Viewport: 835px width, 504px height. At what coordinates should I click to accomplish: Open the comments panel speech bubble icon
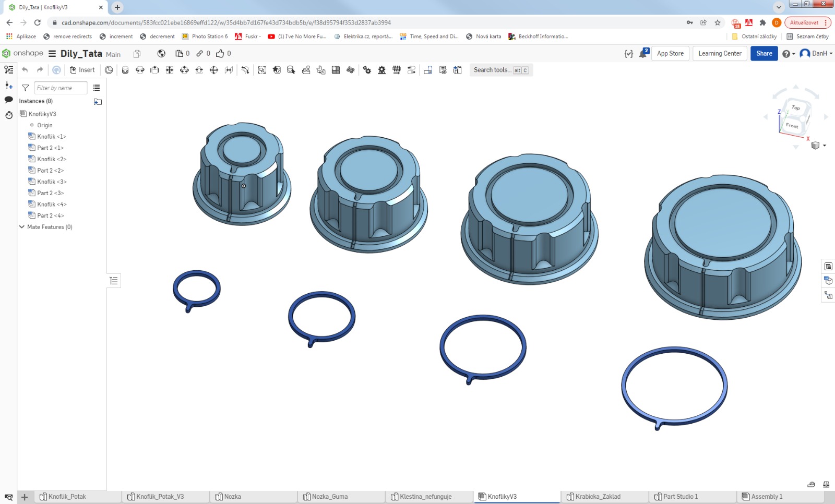(x=9, y=100)
